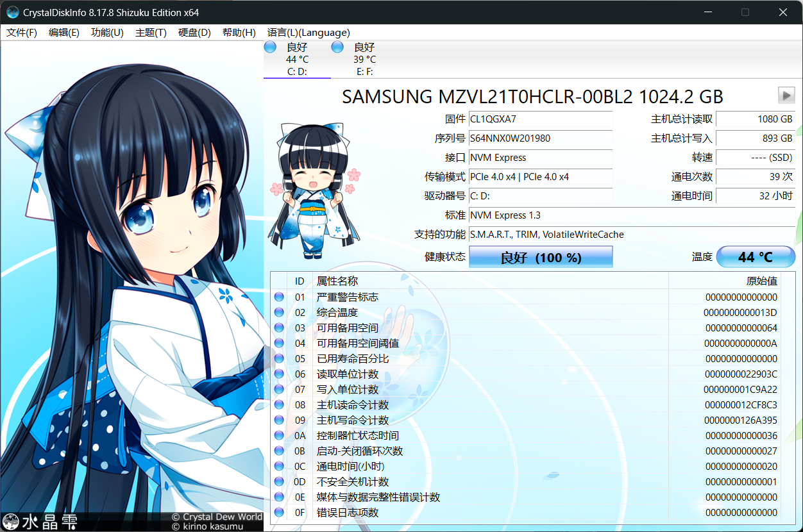Open the 功能(U) menu
Screen dimensions: 803x532
point(107,33)
